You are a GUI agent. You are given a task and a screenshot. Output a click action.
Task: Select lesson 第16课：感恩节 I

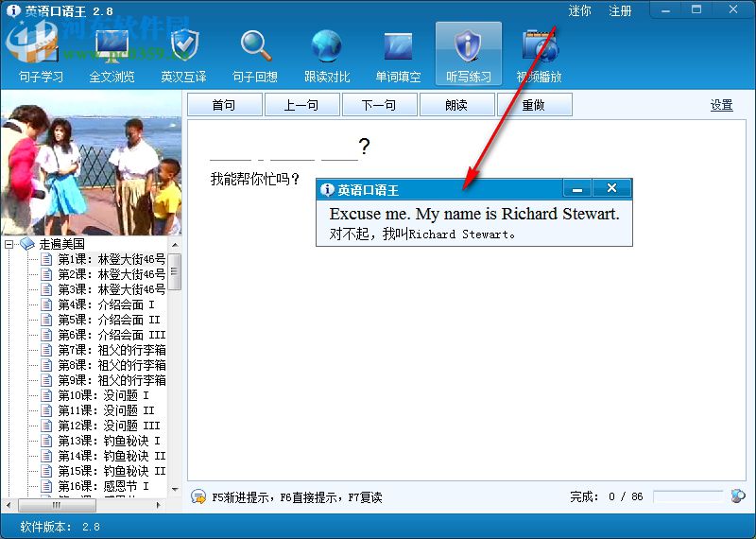coord(103,486)
